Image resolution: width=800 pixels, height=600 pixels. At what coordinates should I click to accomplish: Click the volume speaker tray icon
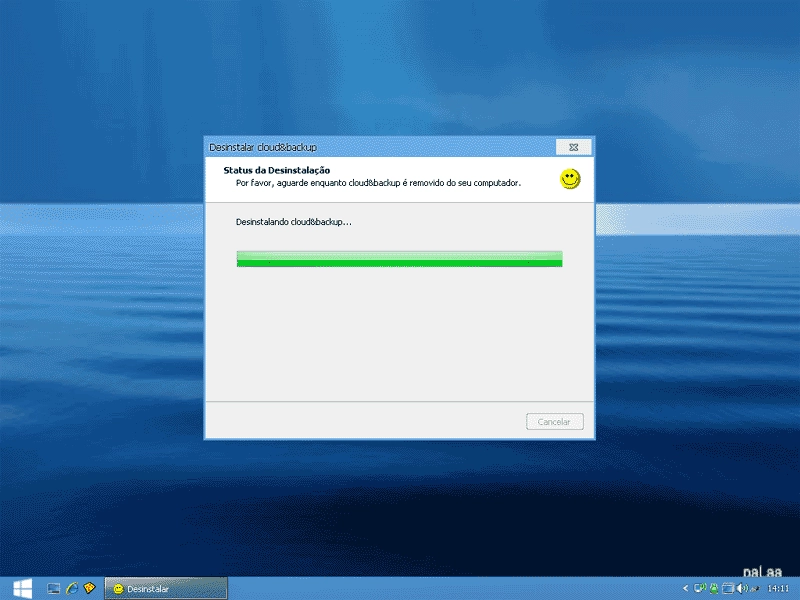tap(742, 588)
